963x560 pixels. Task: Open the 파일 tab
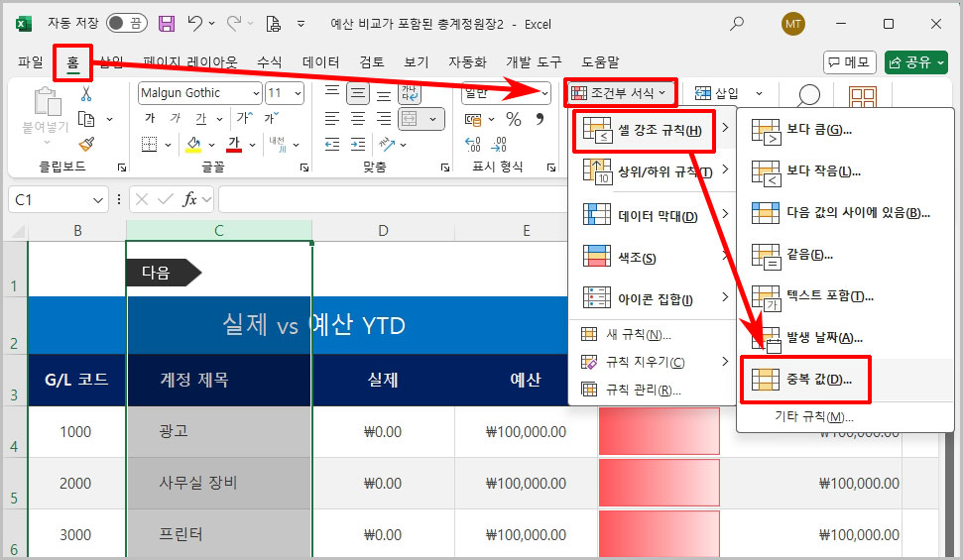30,62
